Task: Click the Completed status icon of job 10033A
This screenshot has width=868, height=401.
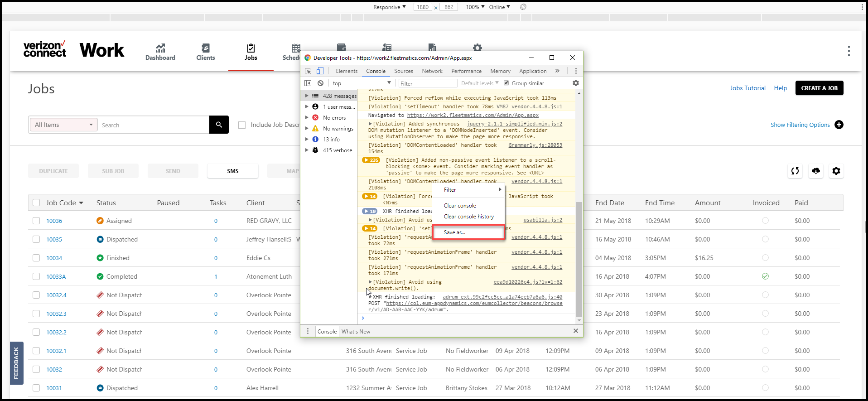Action: coord(100,276)
